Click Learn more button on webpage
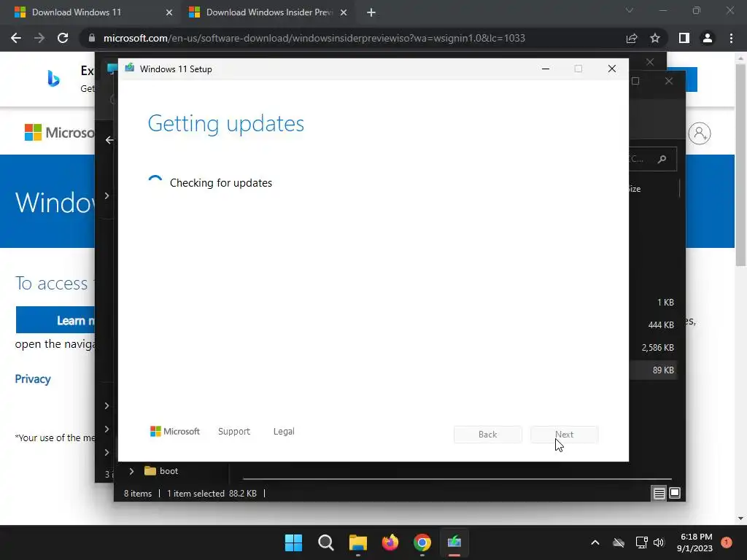This screenshot has width=747, height=560. 55,320
